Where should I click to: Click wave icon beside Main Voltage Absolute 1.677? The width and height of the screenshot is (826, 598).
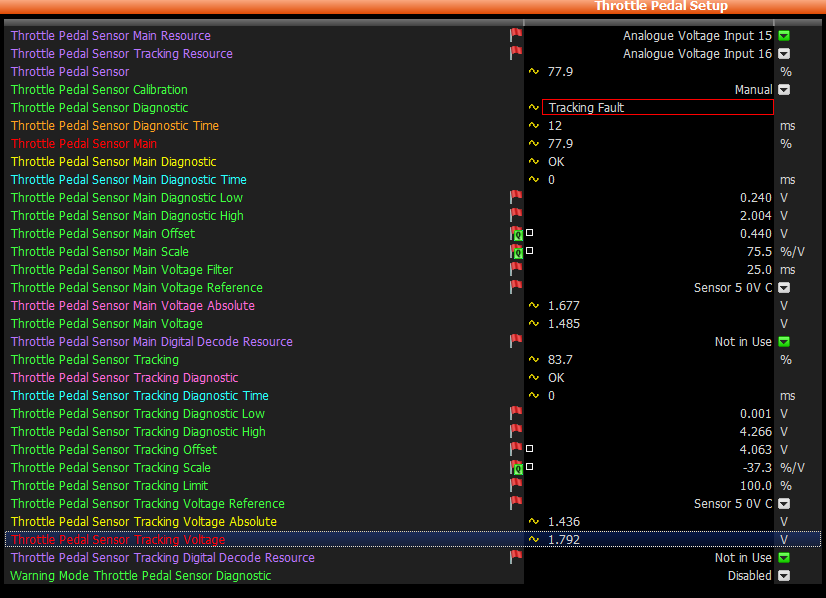tap(533, 306)
